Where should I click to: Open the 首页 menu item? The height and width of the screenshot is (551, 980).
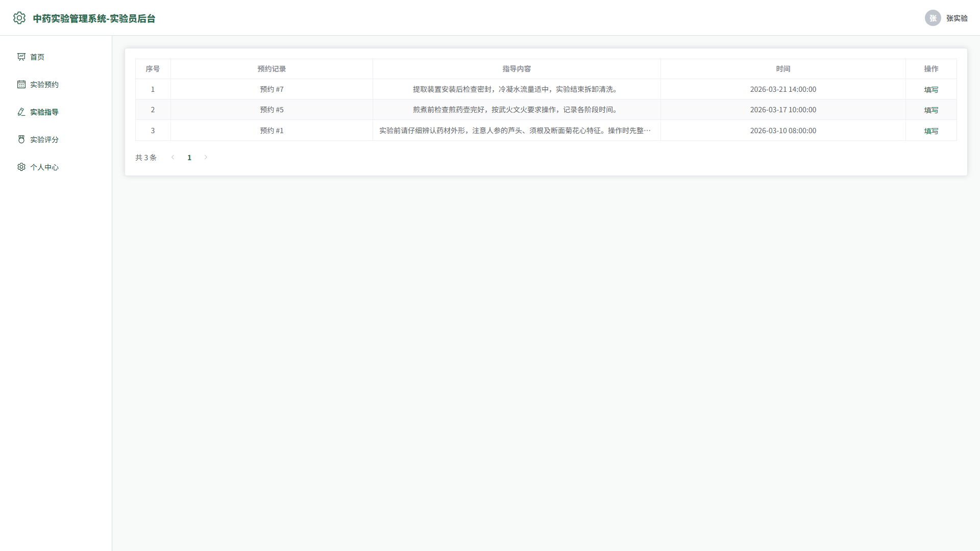pyautogui.click(x=56, y=57)
